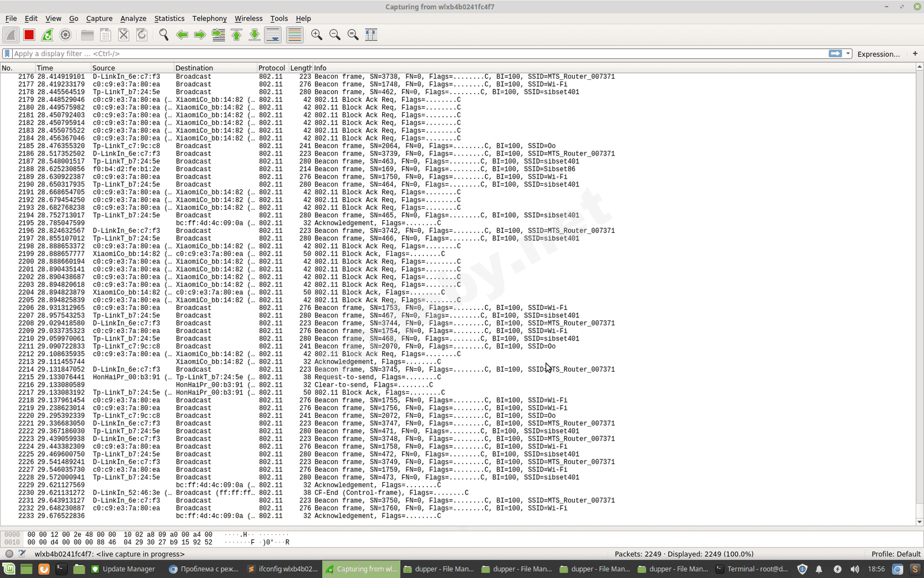This screenshot has height=578, width=924.
Task: Toggle packet list colorization
Action: (x=295, y=35)
